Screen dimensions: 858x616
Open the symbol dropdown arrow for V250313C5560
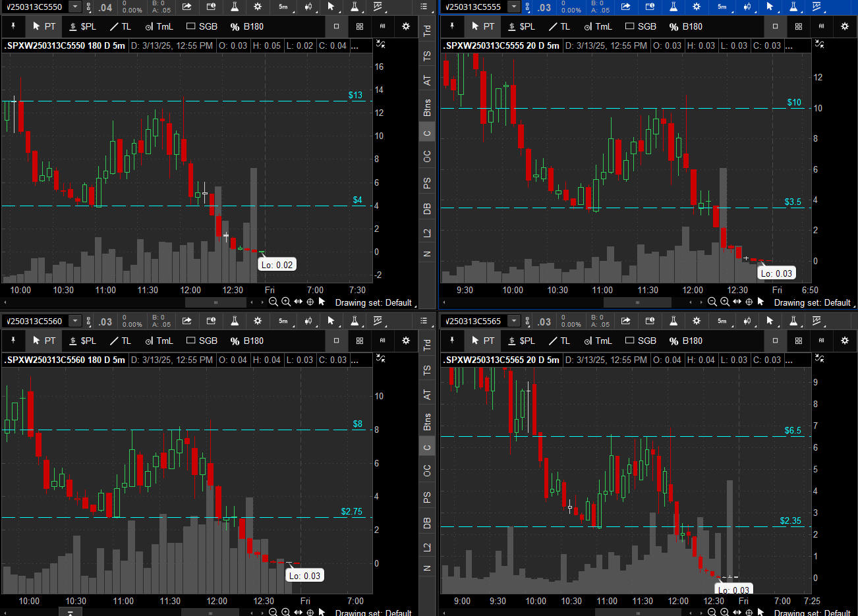coord(75,321)
